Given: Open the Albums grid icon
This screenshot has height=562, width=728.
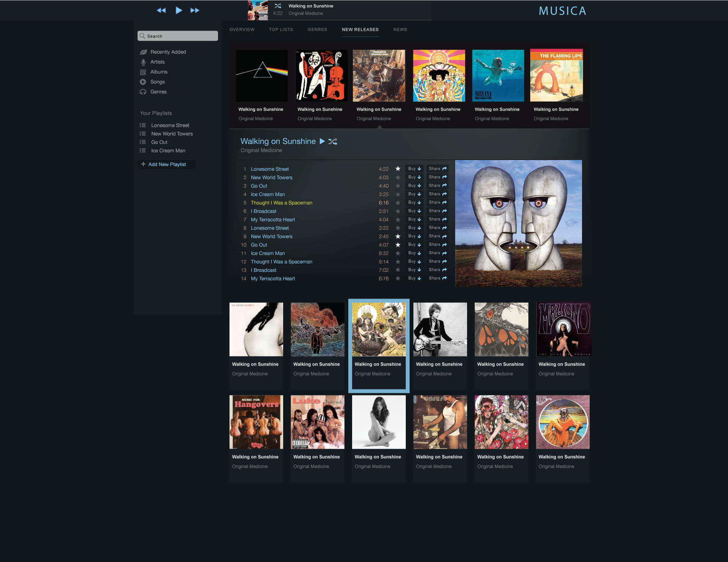Looking at the screenshot, I should [143, 72].
